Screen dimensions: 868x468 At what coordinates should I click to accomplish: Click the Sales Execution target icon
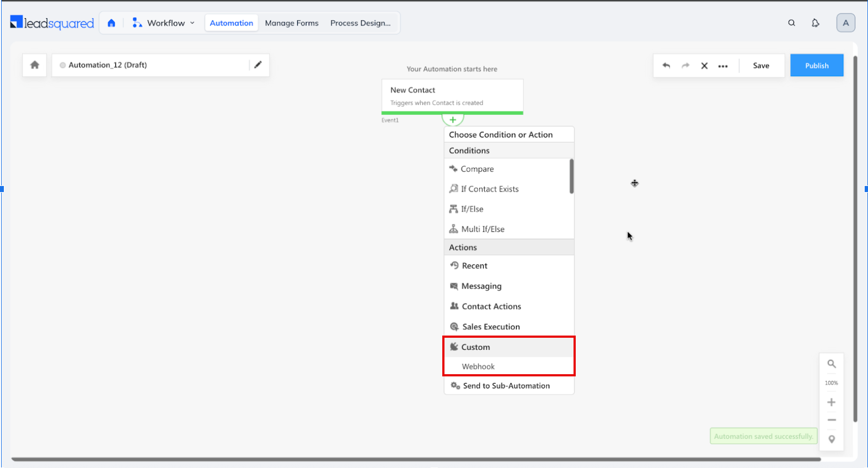454,327
